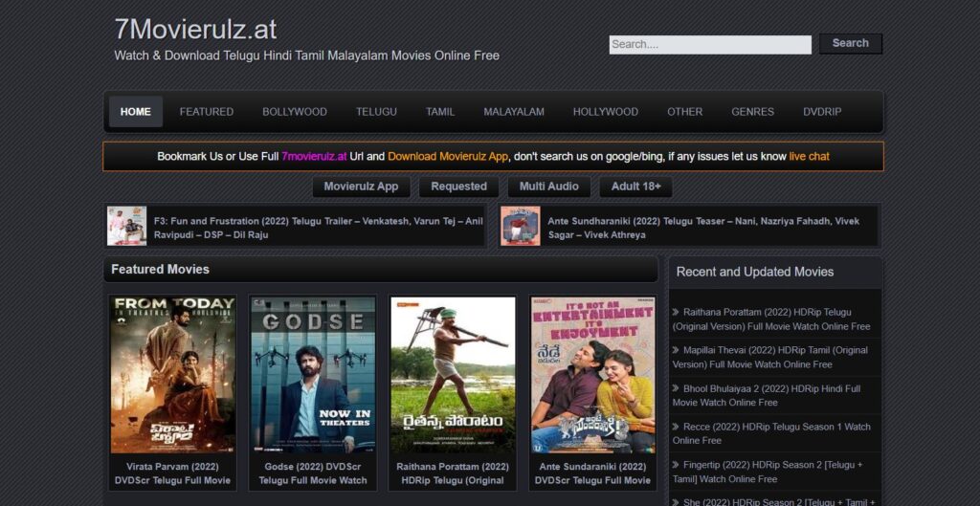Click the Movierulz App button
The height and width of the screenshot is (506, 980).
(361, 187)
